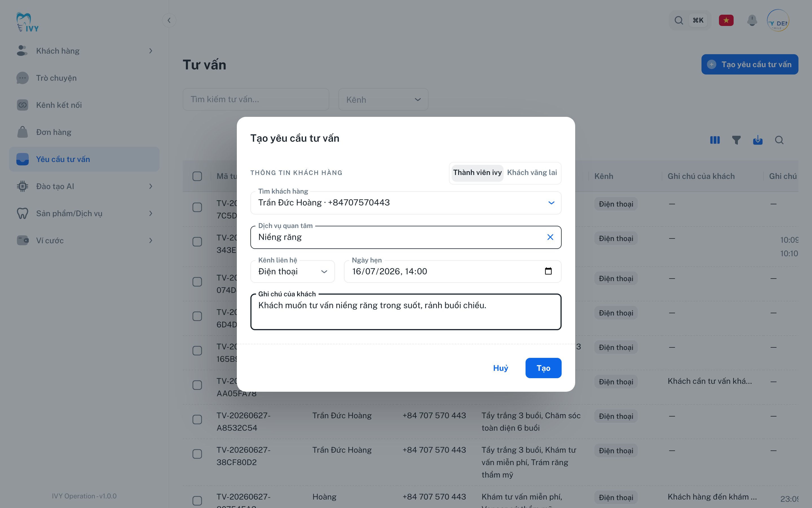Open Trò chuyện menu item

pyautogui.click(x=84, y=78)
